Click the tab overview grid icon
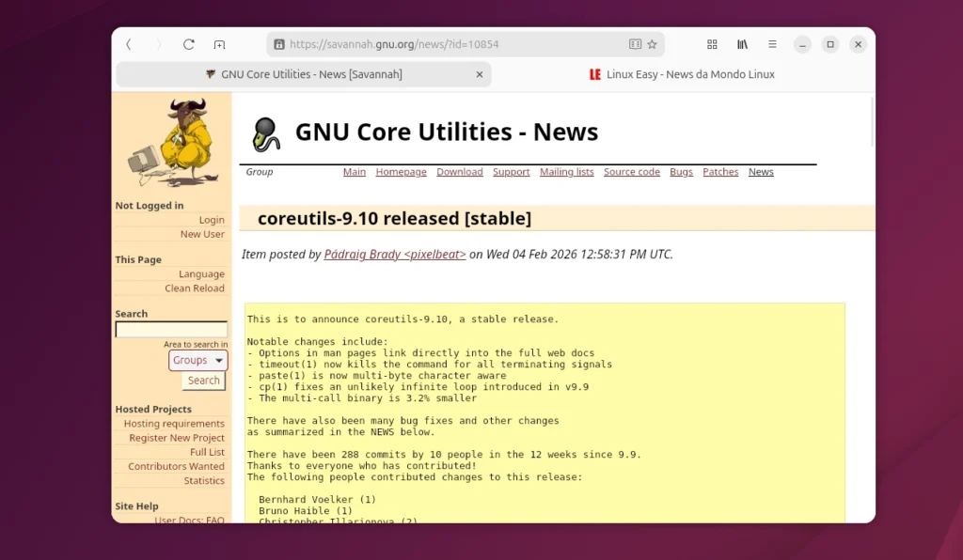This screenshot has height=560, width=963. (x=712, y=44)
